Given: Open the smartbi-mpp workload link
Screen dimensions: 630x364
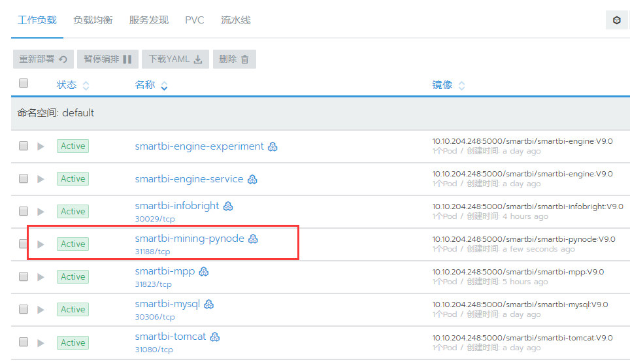Looking at the screenshot, I should point(165,271).
